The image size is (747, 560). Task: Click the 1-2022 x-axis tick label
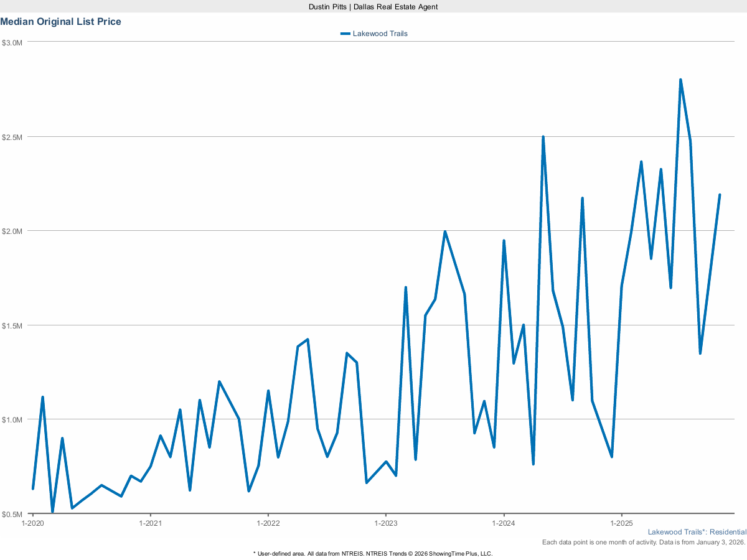268,523
